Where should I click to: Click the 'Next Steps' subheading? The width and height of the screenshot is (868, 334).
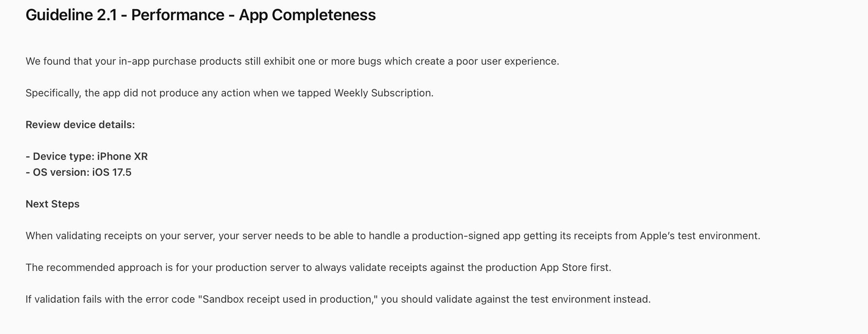pos(52,204)
